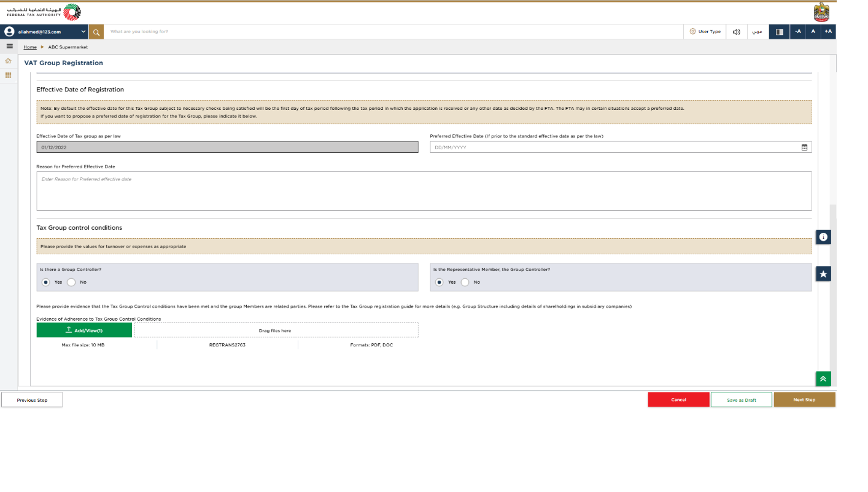Click the REGTRANS2763 reference text
This screenshot has width=868, height=492.
click(227, 345)
